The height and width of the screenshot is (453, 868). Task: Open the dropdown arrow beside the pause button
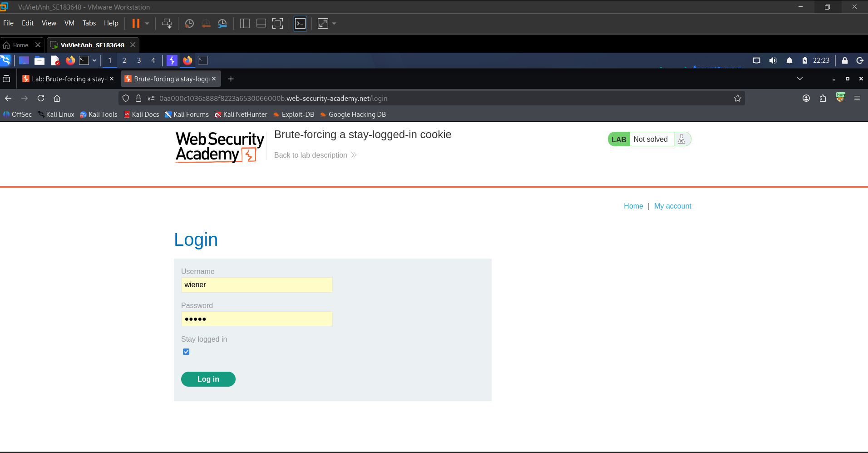pyautogui.click(x=147, y=24)
